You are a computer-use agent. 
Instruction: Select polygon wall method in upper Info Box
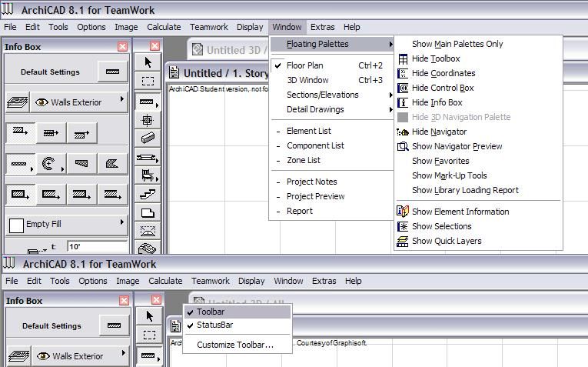[112, 164]
